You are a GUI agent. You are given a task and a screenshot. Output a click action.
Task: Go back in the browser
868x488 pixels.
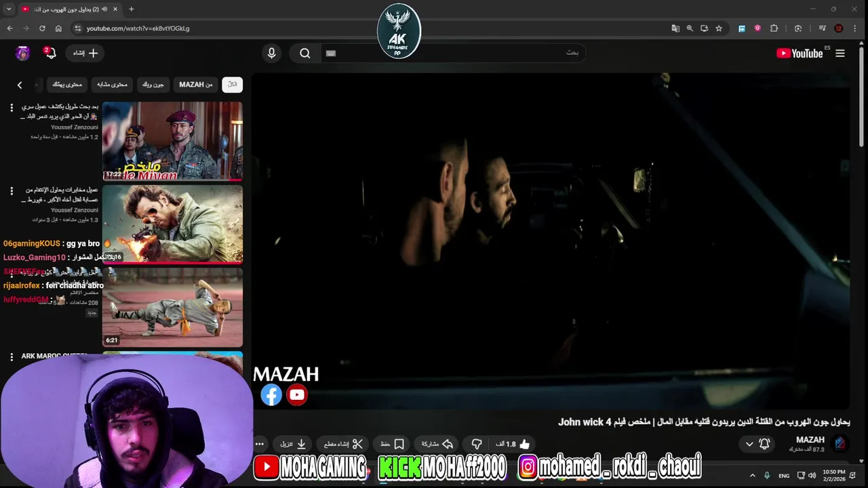[x=9, y=28]
